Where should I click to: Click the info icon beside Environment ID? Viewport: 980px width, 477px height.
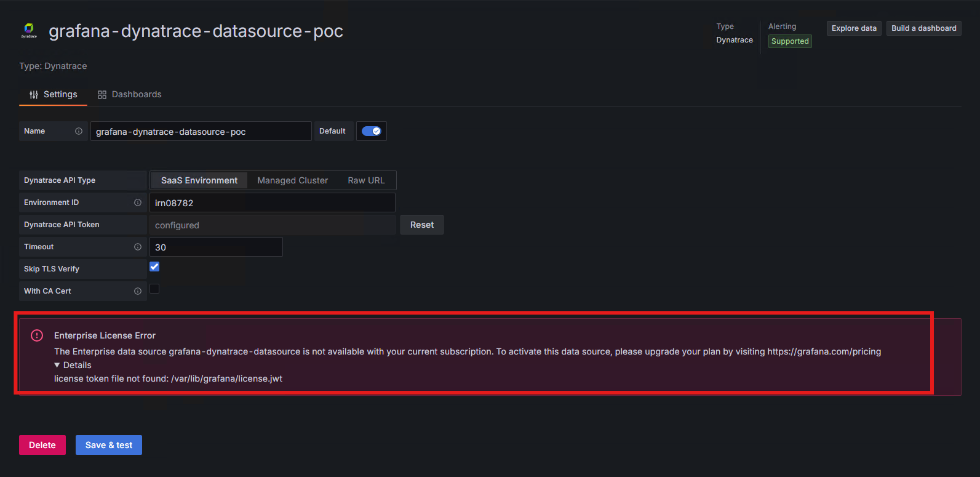138,202
